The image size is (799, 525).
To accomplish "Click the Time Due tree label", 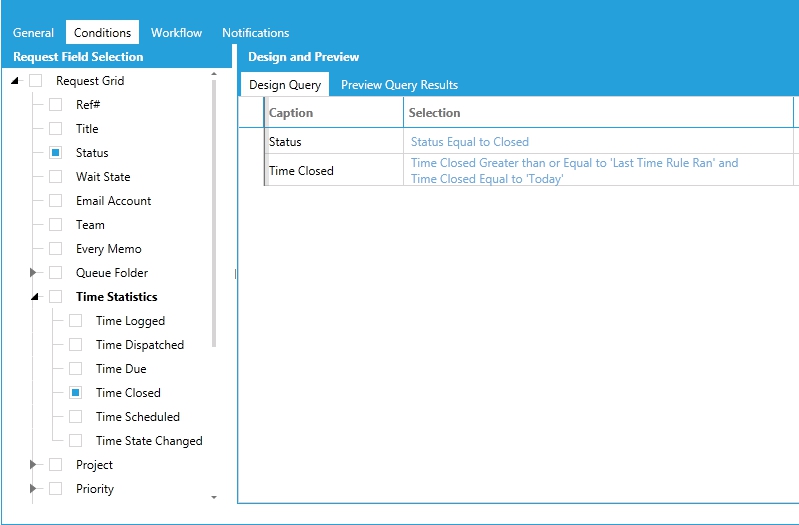I will click(x=121, y=369).
